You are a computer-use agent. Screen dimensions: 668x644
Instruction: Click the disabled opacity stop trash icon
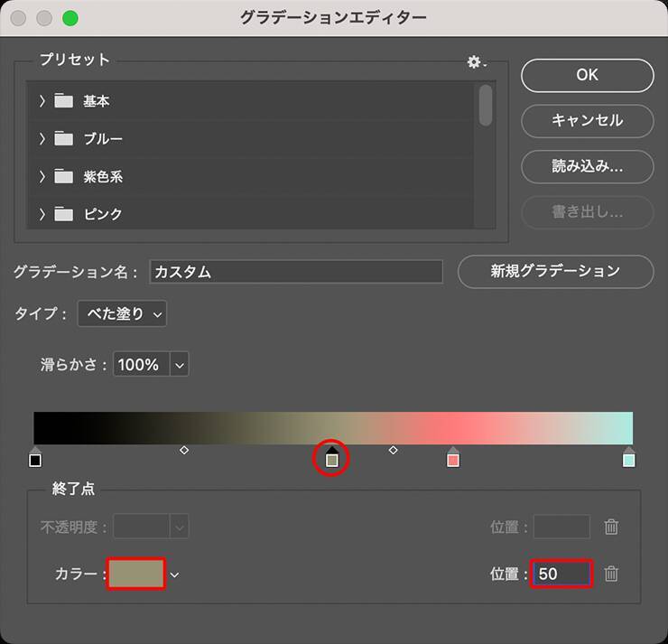point(611,527)
